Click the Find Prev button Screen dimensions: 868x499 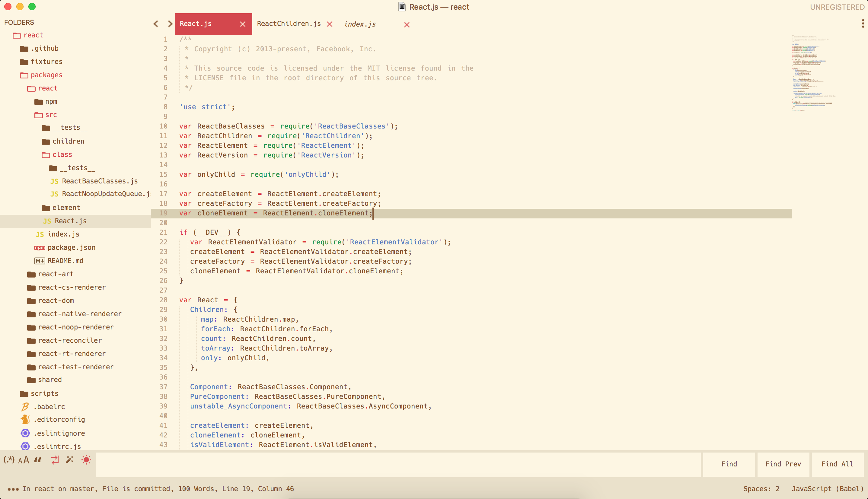click(783, 463)
